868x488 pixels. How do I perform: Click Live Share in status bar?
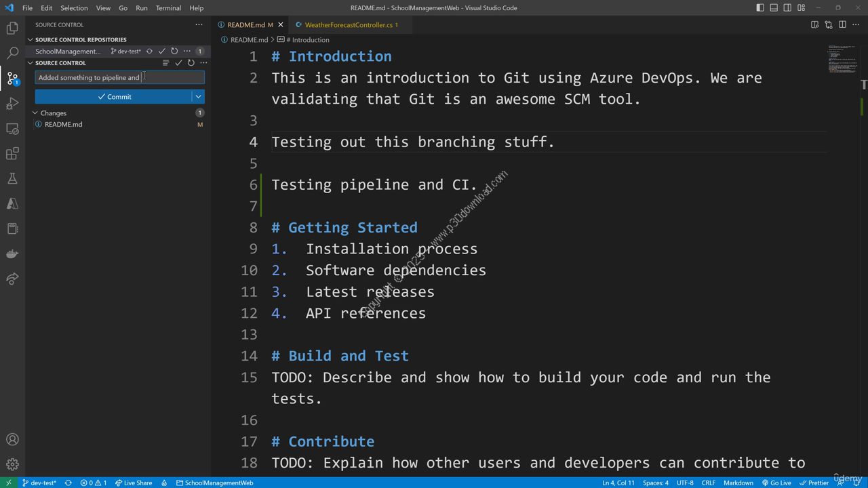point(134,483)
